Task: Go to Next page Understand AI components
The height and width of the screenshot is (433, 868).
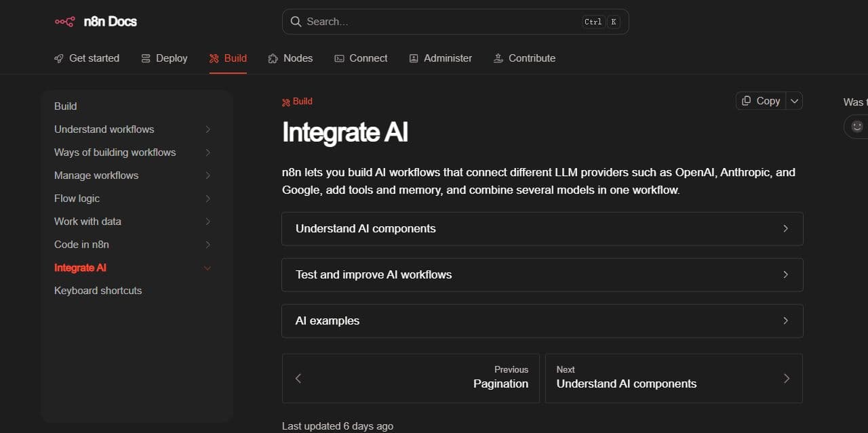Action: tap(674, 378)
